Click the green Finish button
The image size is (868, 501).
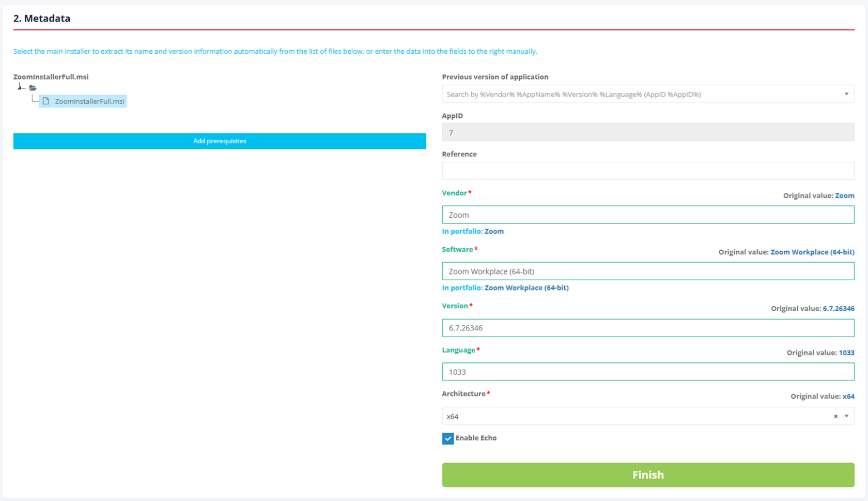[x=647, y=475]
